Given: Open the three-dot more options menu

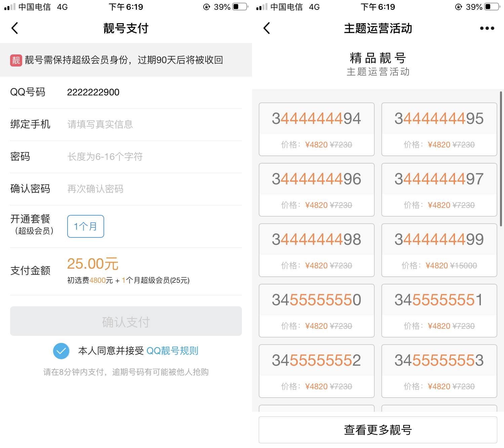Looking at the screenshot, I should [x=487, y=28].
